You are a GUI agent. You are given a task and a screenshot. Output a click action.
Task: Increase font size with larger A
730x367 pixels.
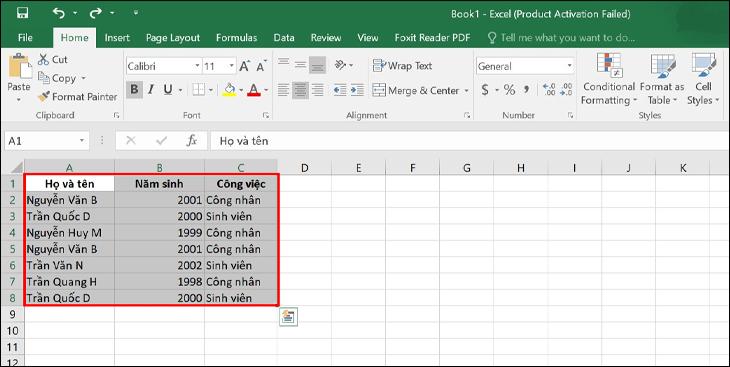click(244, 66)
